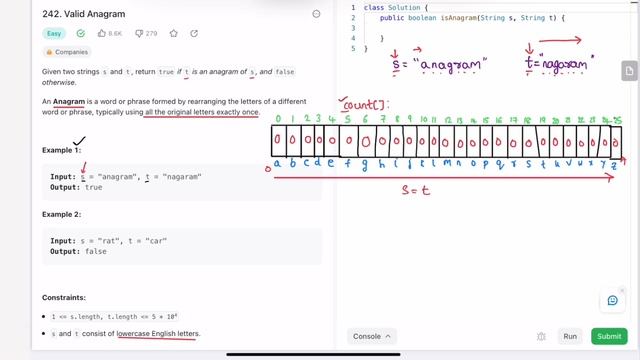Open the share problem icon
Image resolution: width=640 pixels, height=360 pixels.
click(x=194, y=33)
